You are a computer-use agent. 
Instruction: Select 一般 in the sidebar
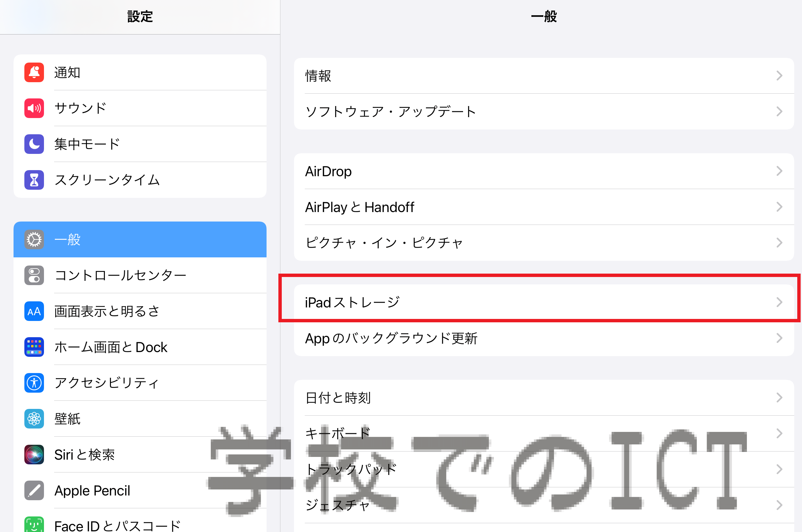[x=140, y=239]
